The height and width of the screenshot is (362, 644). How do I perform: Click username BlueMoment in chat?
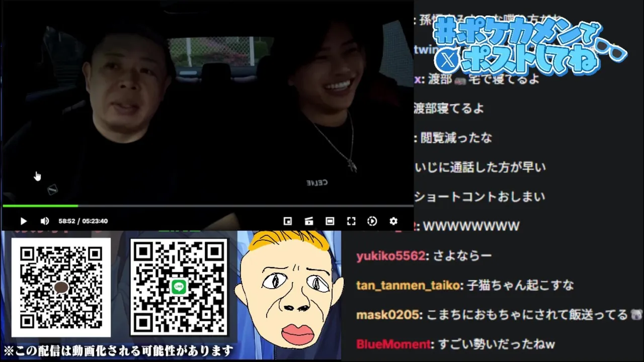(393, 344)
